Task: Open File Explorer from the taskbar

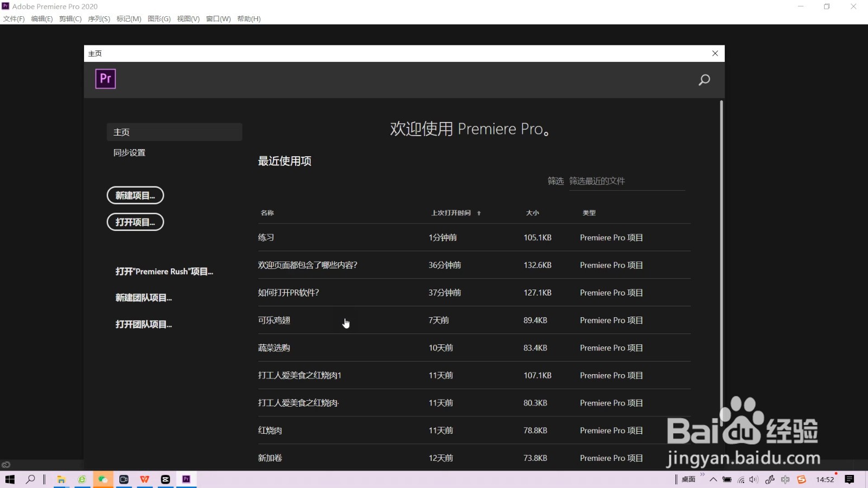Action: (x=61, y=479)
